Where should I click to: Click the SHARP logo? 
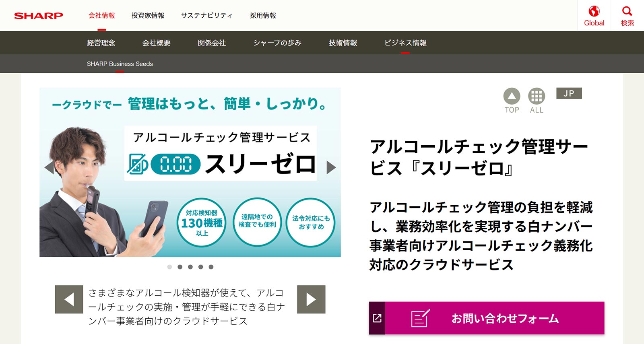[39, 16]
